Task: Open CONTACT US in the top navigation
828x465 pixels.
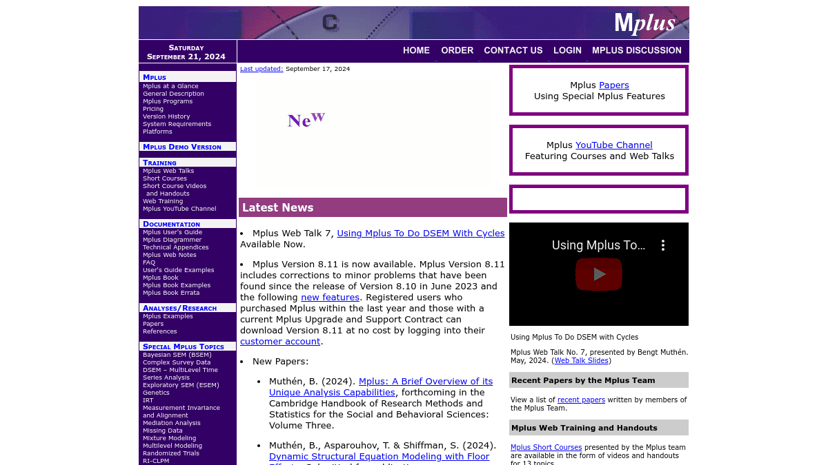Action: tap(513, 51)
